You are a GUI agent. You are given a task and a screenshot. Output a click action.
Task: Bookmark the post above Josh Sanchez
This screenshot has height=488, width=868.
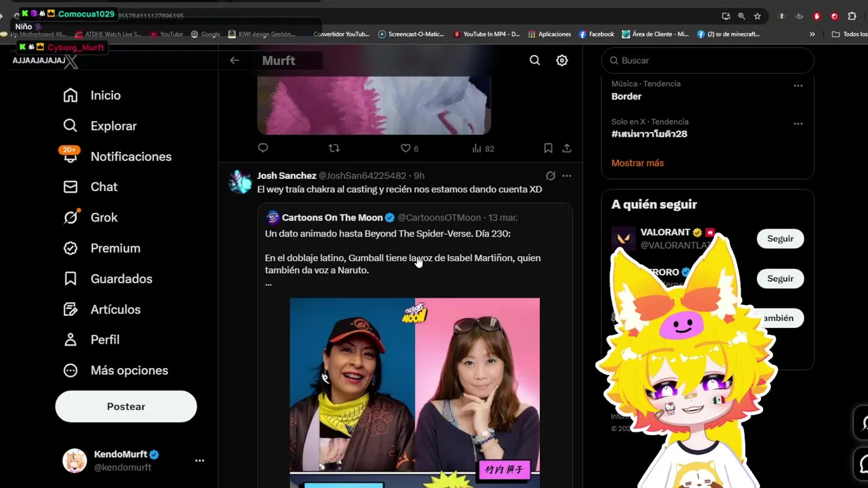coord(548,148)
